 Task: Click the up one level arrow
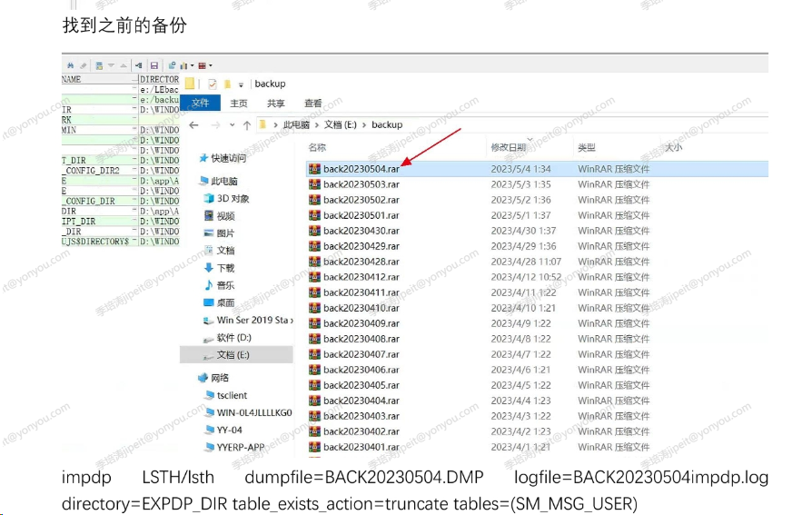[247, 124]
